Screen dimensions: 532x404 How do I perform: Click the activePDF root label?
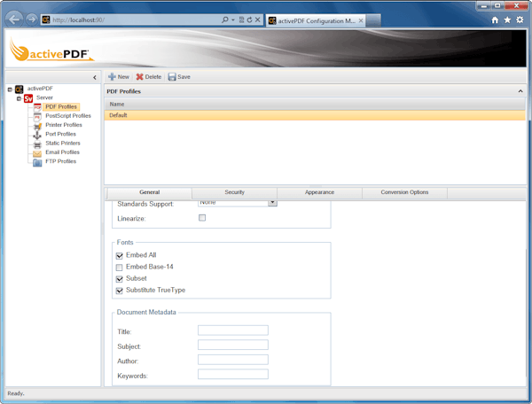(40, 89)
